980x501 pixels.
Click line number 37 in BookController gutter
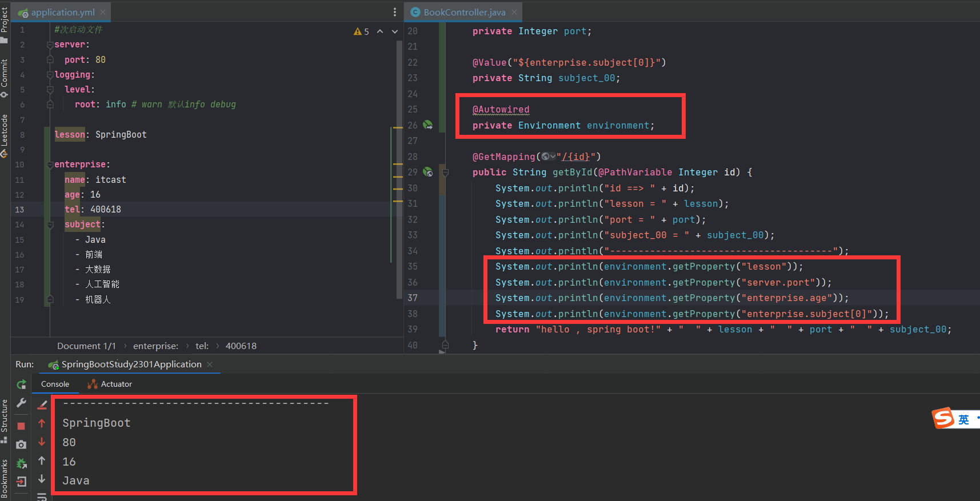click(413, 298)
